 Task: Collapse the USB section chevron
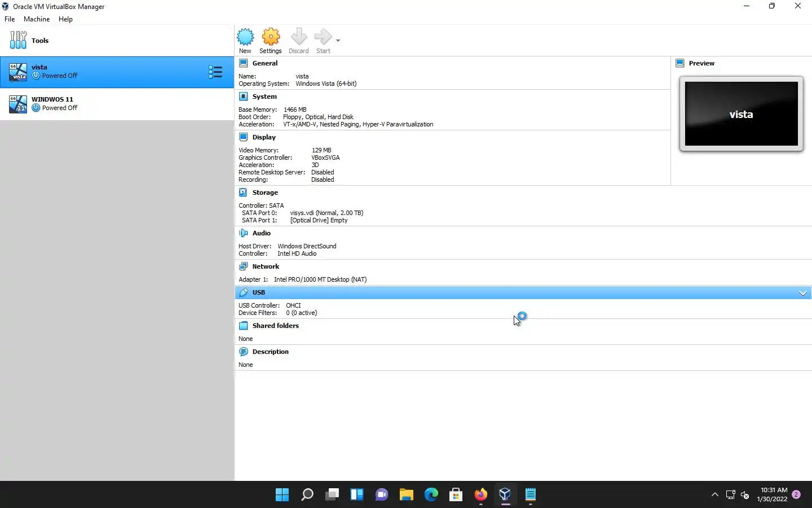pos(803,293)
